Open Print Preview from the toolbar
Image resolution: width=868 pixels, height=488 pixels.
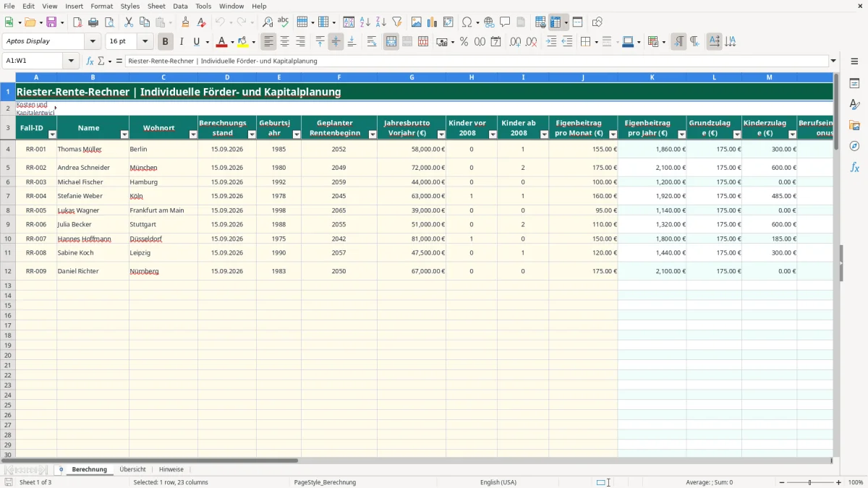click(x=109, y=22)
